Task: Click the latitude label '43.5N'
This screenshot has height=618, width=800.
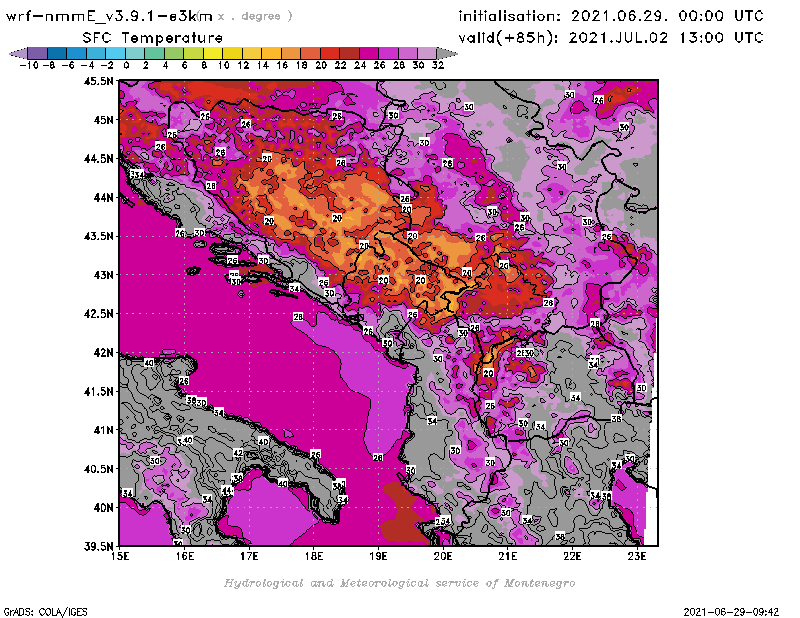Action: pos(98,236)
